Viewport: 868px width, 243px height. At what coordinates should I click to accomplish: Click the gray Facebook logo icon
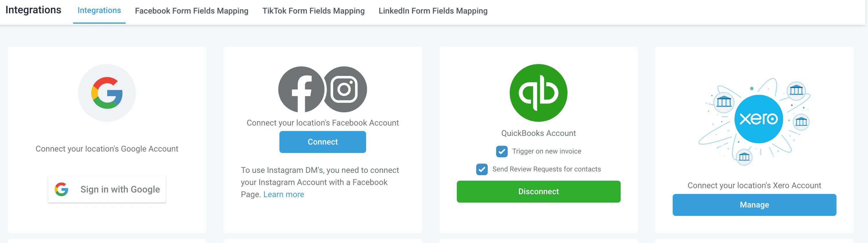pyautogui.click(x=301, y=89)
